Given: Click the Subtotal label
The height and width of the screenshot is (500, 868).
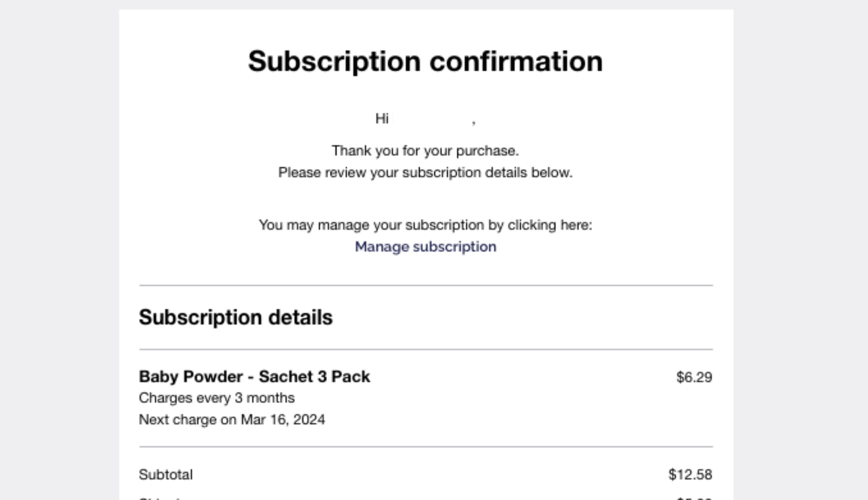Looking at the screenshot, I should click(166, 474).
